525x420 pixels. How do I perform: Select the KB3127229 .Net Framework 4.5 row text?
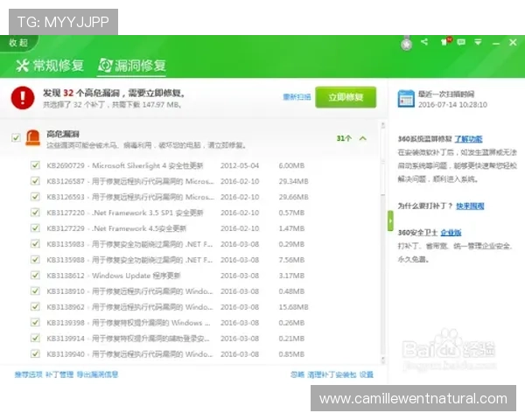(116, 228)
